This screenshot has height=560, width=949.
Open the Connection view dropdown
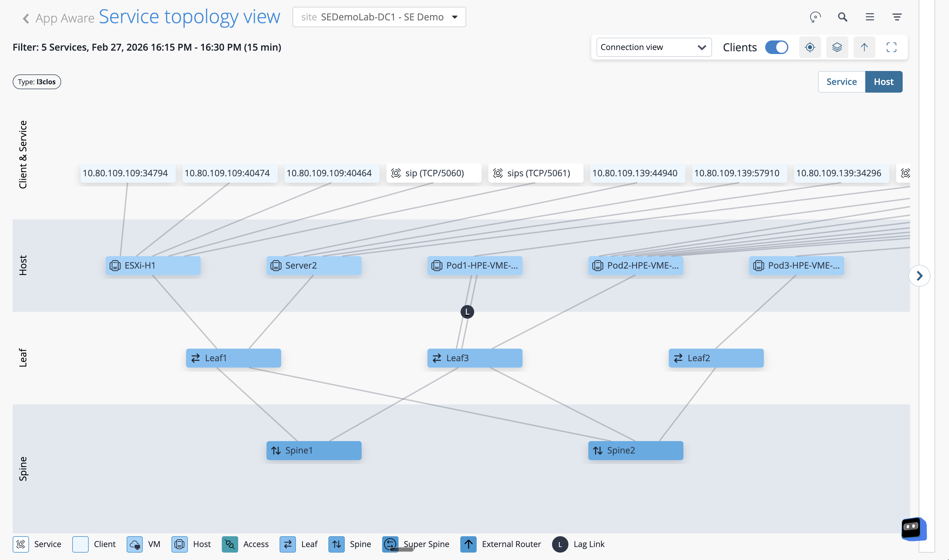click(653, 47)
